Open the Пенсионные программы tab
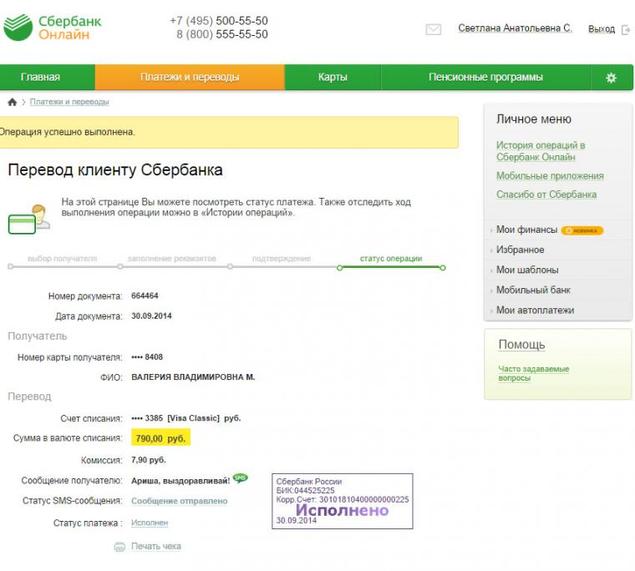Image resolution: width=635 pixels, height=571 pixels. (486, 77)
